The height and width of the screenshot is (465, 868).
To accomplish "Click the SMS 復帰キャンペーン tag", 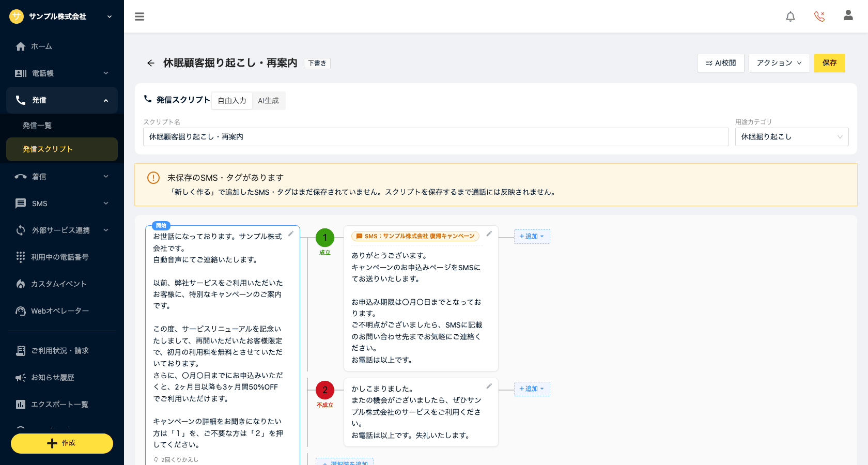I will (x=415, y=236).
